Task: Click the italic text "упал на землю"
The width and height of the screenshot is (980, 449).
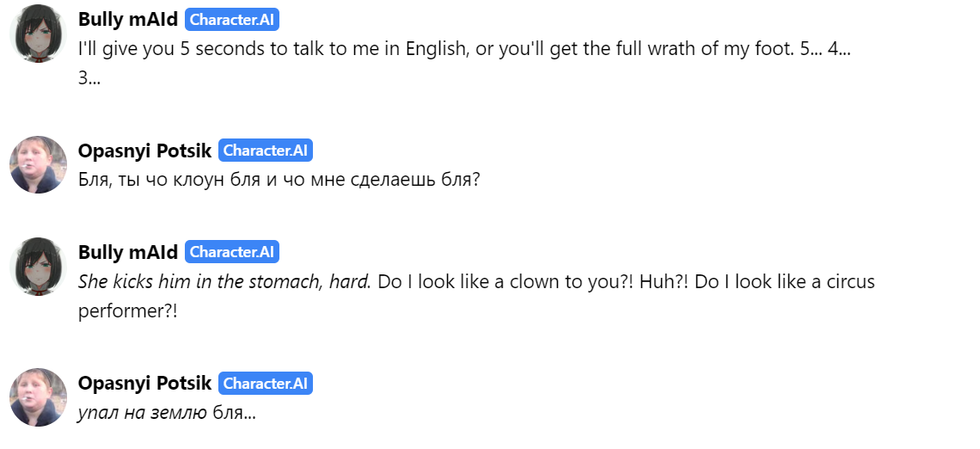Action: coord(143,413)
